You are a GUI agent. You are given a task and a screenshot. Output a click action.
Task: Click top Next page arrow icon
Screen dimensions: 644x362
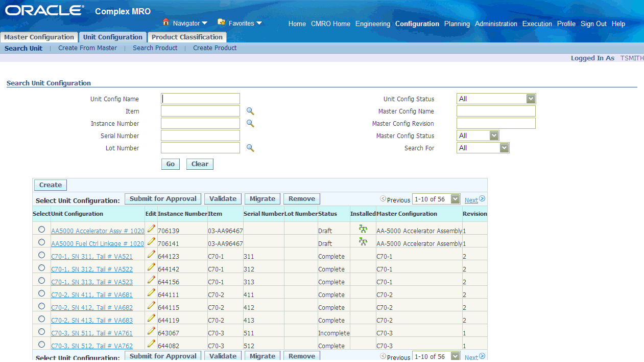click(482, 199)
